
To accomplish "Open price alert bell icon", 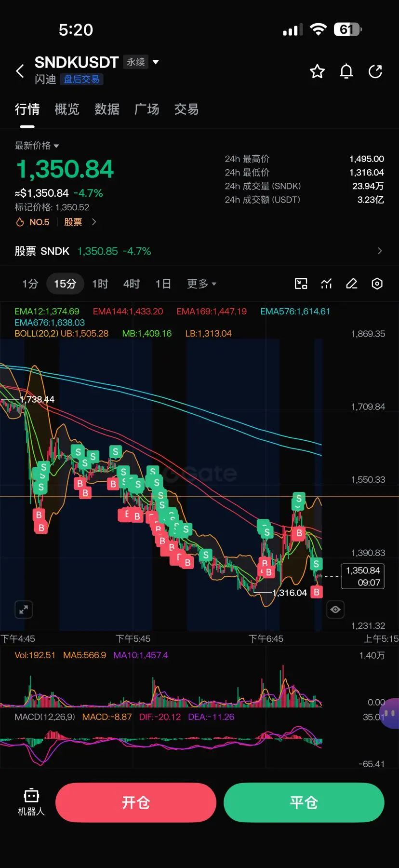I will (x=346, y=71).
